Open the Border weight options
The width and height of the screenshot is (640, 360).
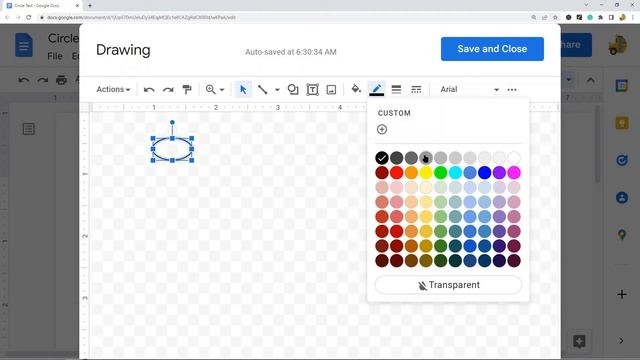tap(396, 89)
